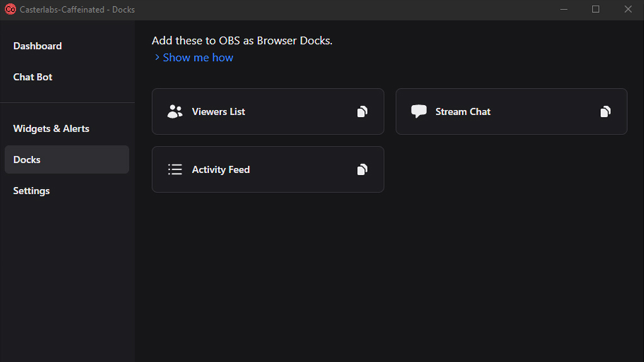Select the Docks sidebar item
Image resolution: width=644 pixels, height=362 pixels.
(67, 159)
